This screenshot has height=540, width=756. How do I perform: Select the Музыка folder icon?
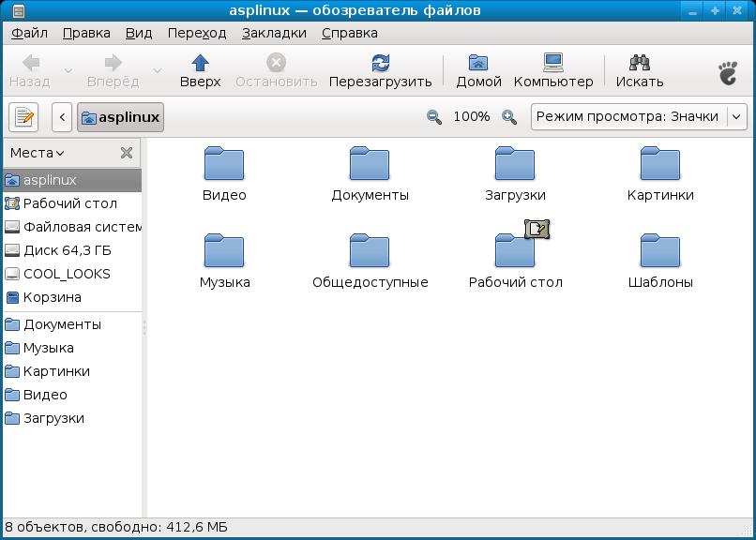224,250
